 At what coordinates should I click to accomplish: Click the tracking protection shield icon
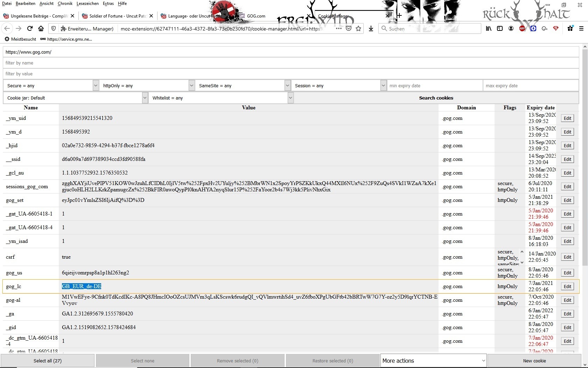click(x=54, y=29)
